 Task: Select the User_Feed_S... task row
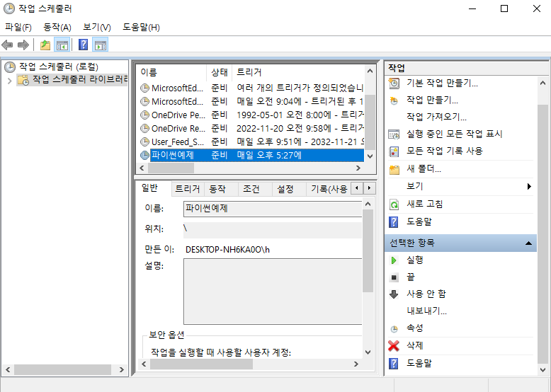pos(251,142)
